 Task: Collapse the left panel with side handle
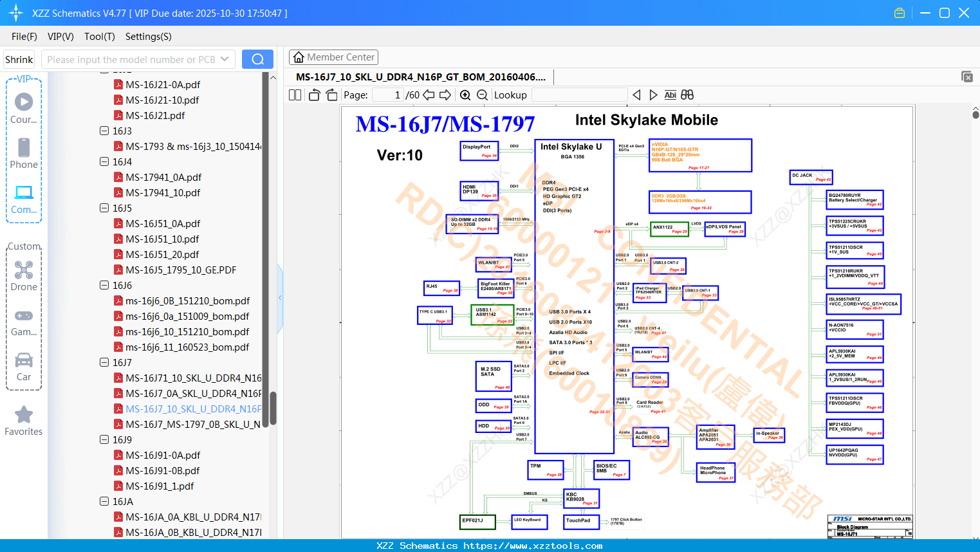[x=280, y=298]
